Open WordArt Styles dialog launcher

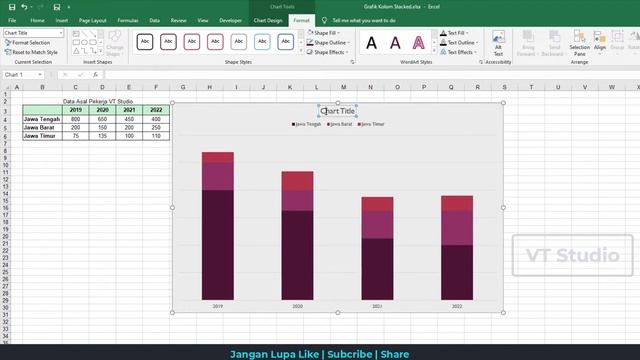[x=481, y=62]
